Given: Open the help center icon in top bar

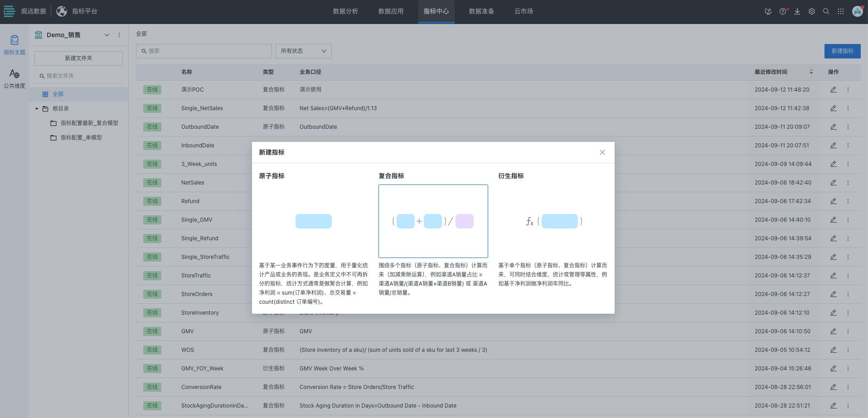Looking at the screenshot, I should point(782,11).
